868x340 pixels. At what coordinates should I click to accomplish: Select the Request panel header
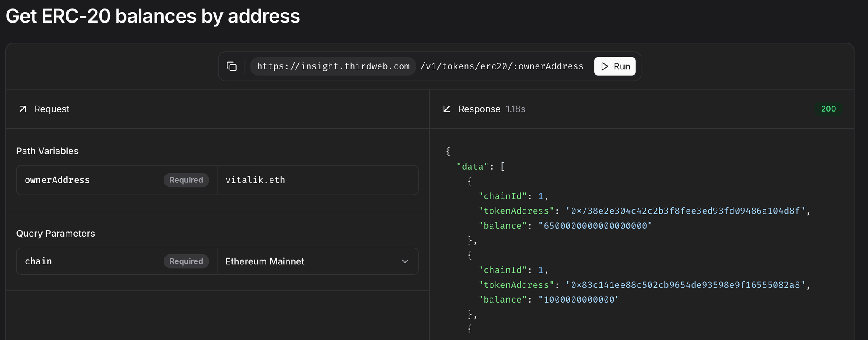click(x=52, y=109)
